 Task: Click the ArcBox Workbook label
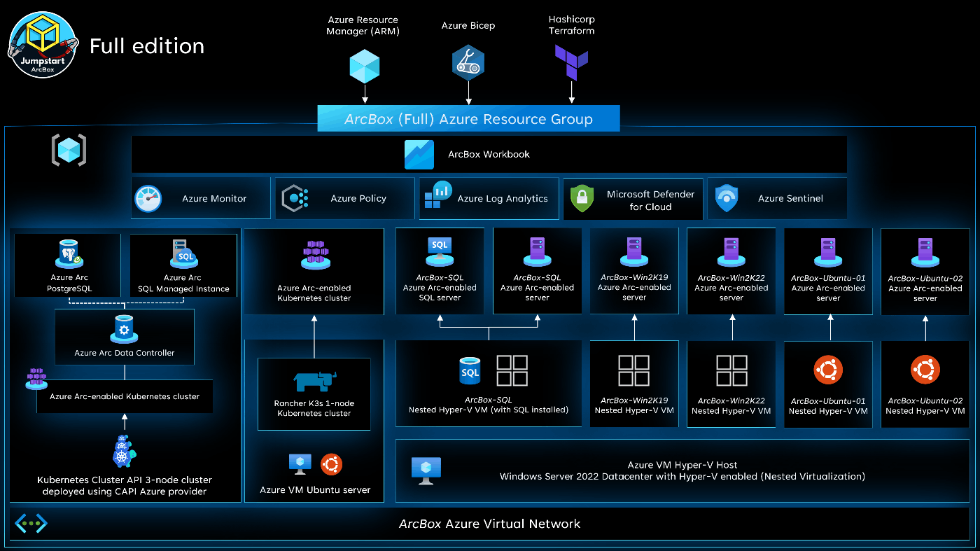click(489, 154)
